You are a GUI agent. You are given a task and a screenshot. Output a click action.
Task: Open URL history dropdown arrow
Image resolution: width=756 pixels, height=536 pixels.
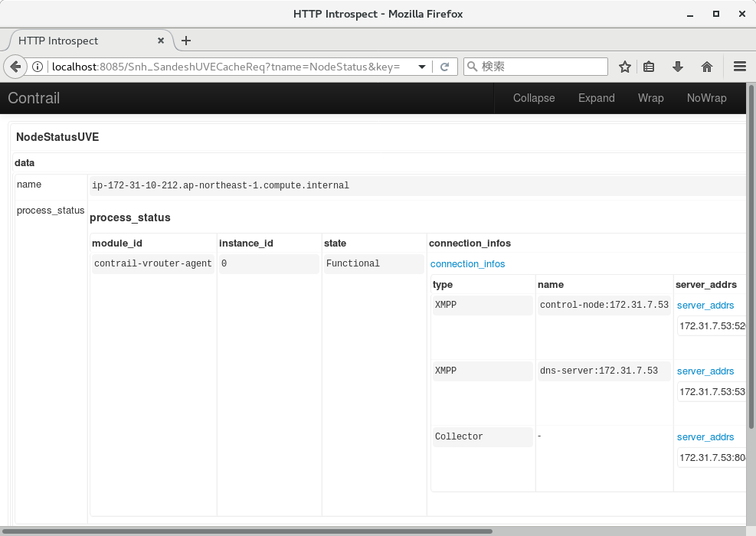[x=422, y=67]
